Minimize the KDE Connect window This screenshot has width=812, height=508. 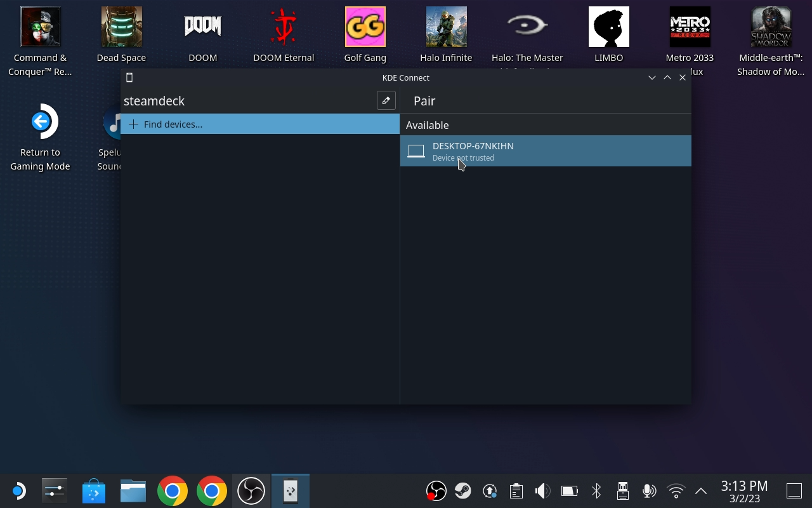652,77
